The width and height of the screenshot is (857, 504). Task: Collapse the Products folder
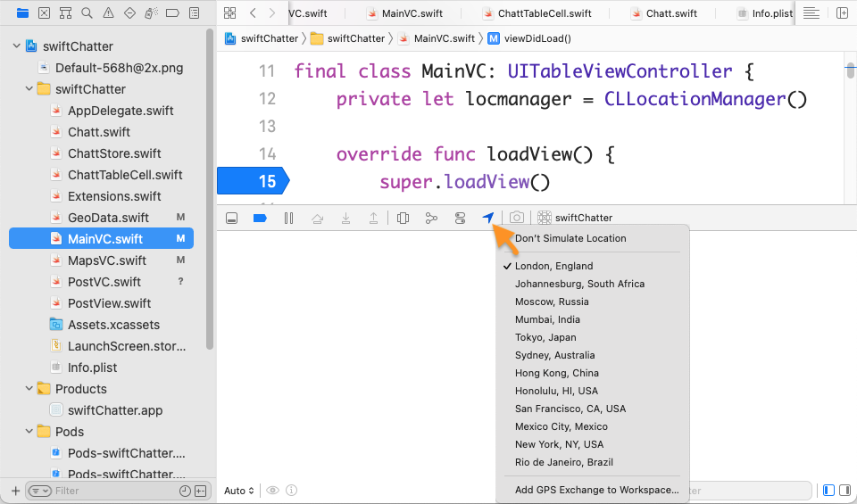click(x=29, y=389)
